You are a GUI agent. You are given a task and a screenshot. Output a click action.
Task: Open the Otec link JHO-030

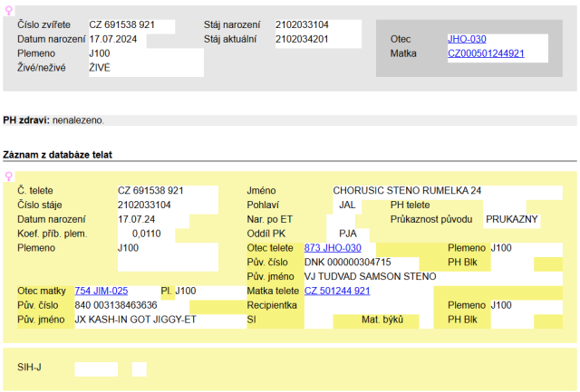coord(465,41)
